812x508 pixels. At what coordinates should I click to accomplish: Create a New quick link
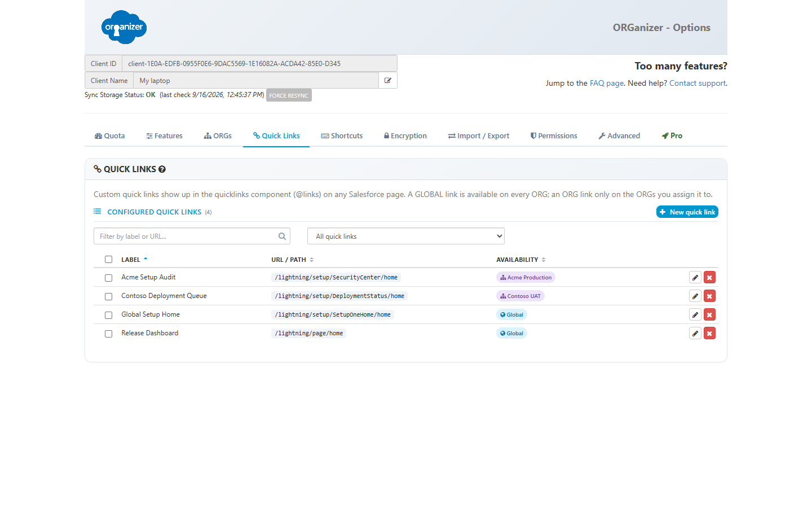687,212
